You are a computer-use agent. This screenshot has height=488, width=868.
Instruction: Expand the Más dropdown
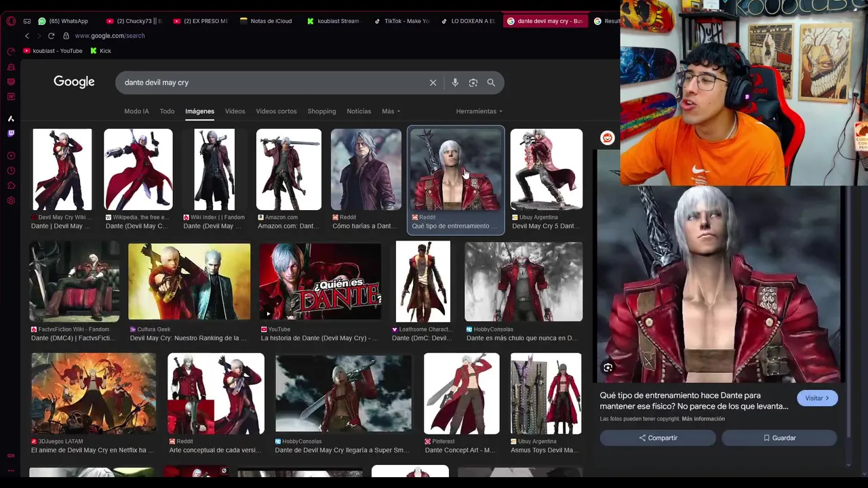point(391,111)
